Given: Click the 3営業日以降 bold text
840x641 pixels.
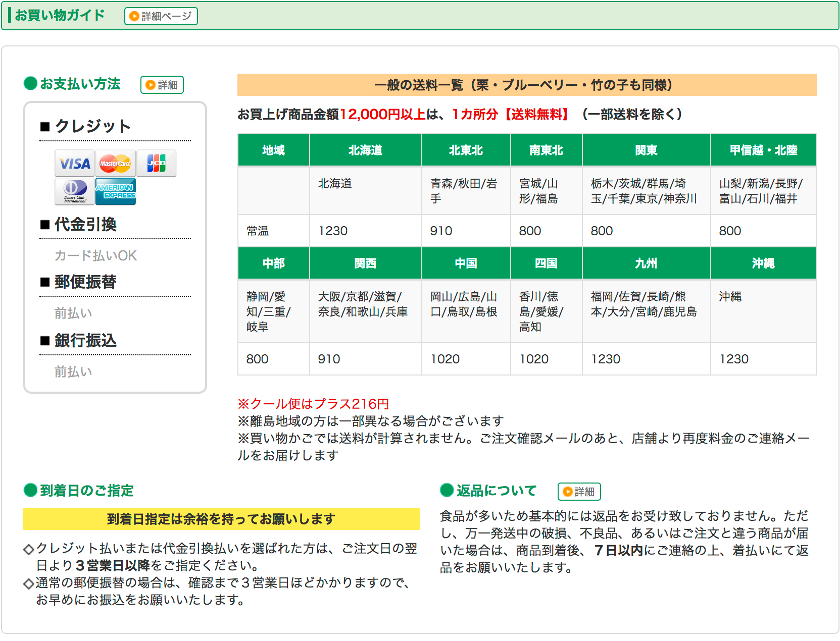Looking at the screenshot, I should pos(113,565).
